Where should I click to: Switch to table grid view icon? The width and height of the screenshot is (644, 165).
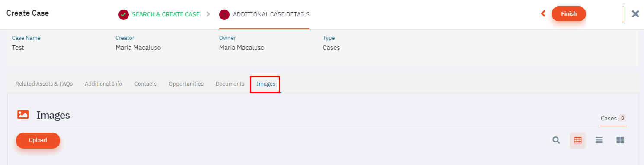pyautogui.click(x=577, y=140)
